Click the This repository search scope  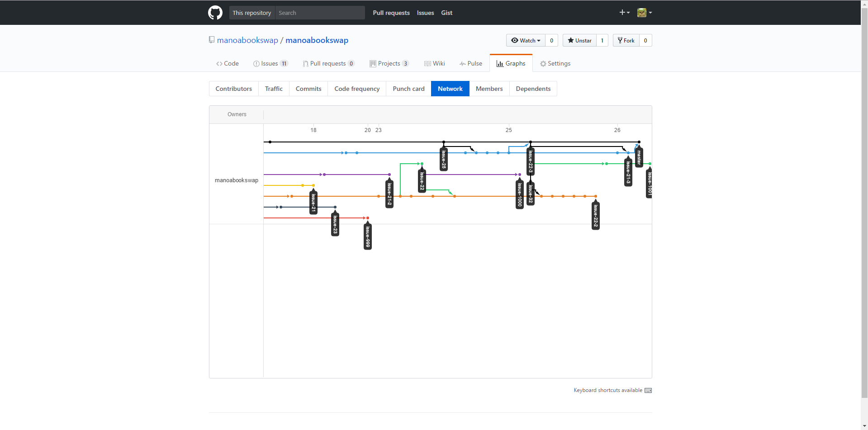pos(252,13)
